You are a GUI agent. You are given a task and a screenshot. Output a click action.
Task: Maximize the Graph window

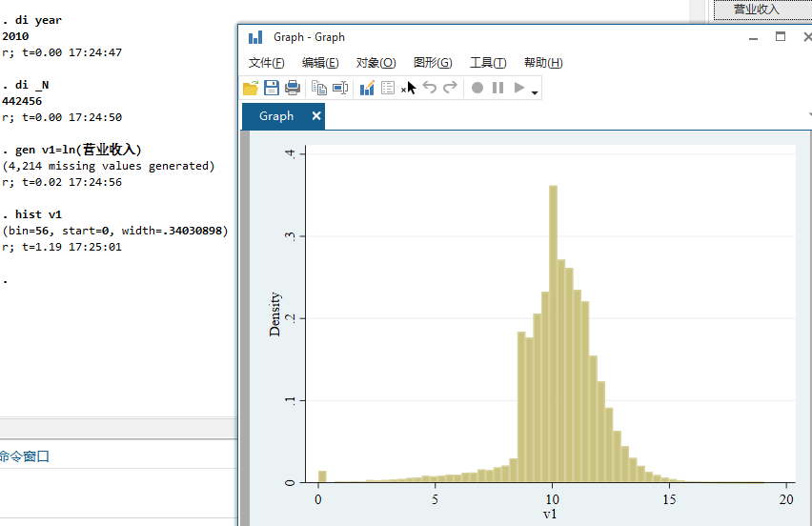click(x=781, y=36)
